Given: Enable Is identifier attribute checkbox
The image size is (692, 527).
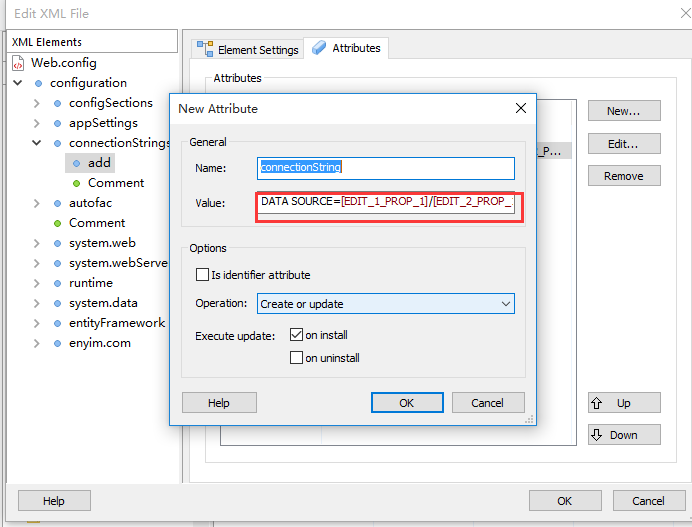Looking at the screenshot, I should 202,275.
